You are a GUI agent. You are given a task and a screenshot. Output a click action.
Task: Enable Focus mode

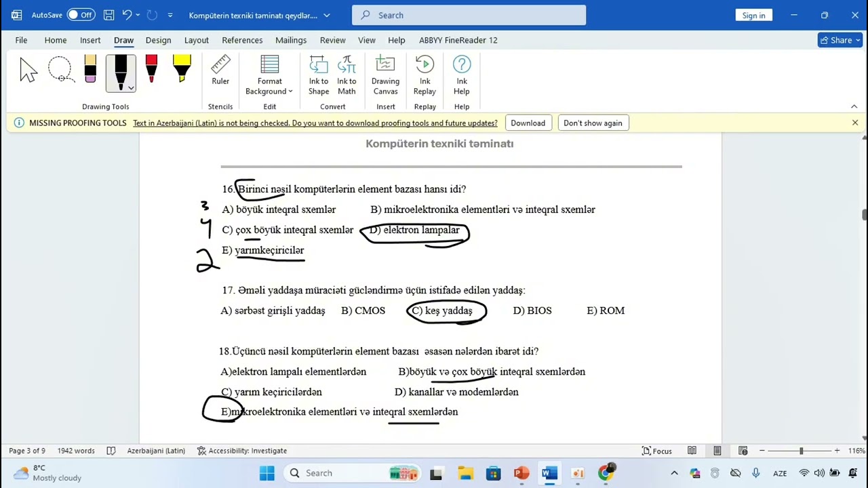click(x=657, y=451)
